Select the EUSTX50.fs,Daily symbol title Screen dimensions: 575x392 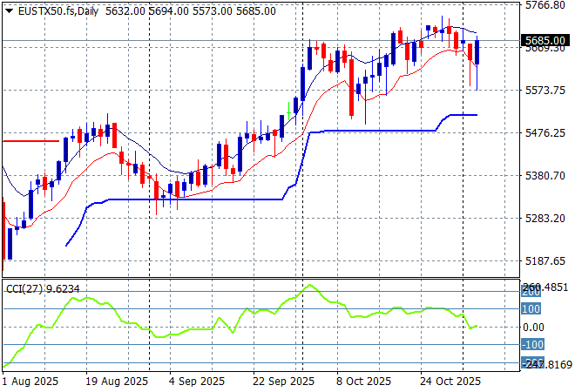tap(52, 10)
